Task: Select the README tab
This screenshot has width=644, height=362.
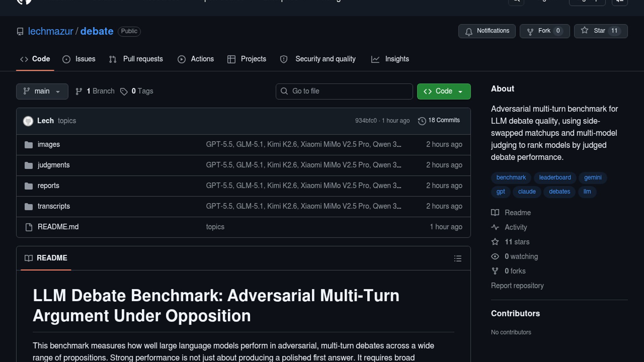Action: pos(46,258)
